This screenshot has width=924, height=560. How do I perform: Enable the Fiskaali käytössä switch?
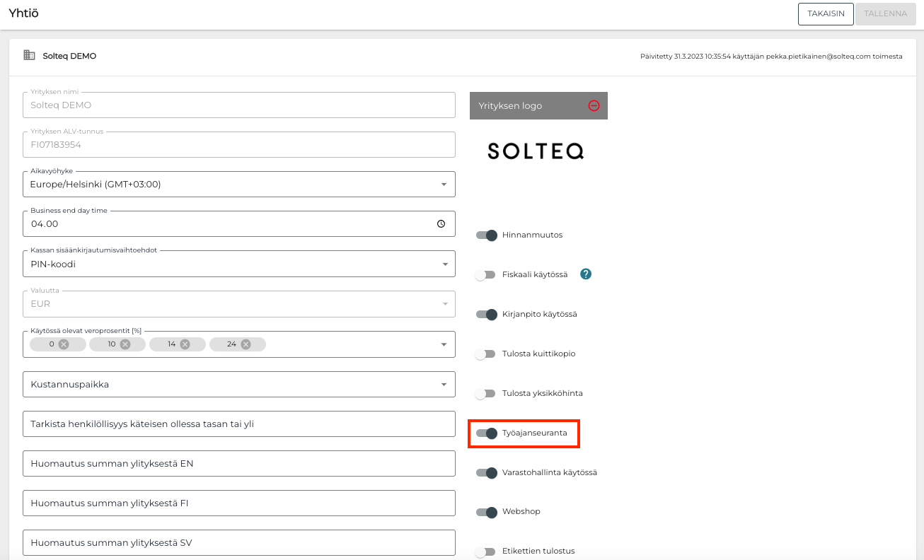(x=485, y=275)
